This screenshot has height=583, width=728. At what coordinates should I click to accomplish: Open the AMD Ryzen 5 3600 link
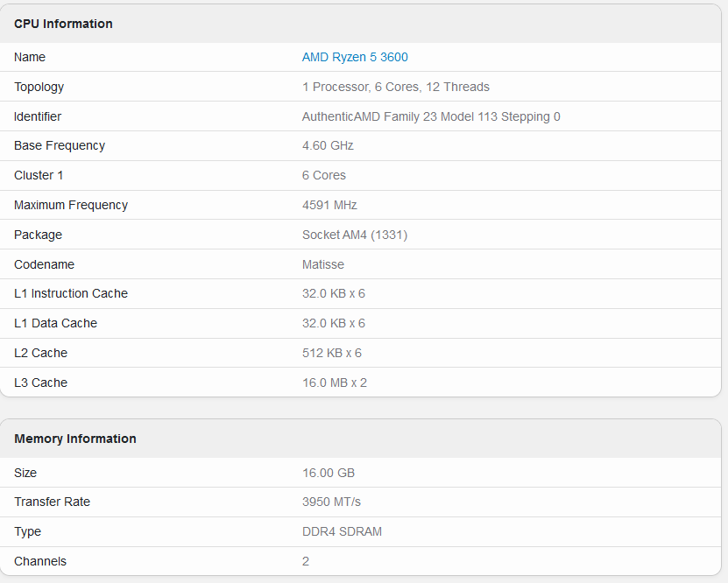tap(355, 57)
